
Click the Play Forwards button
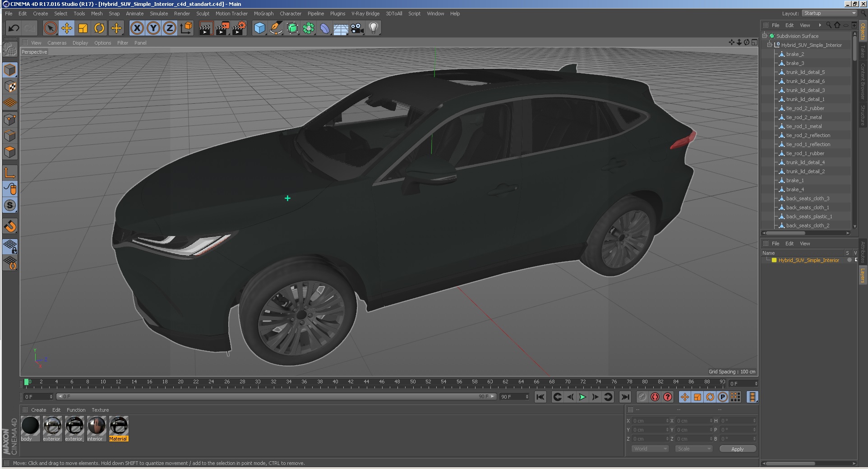(x=582, y=397)
